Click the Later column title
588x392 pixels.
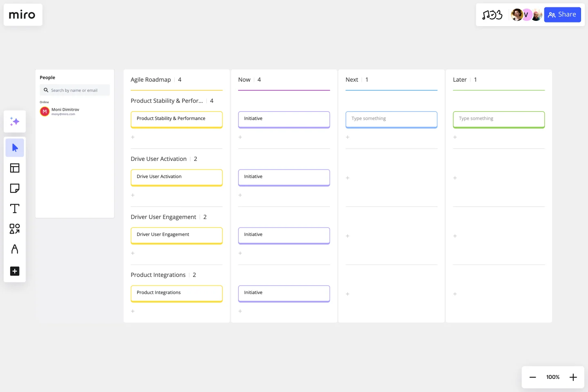(x=459, y=80)
